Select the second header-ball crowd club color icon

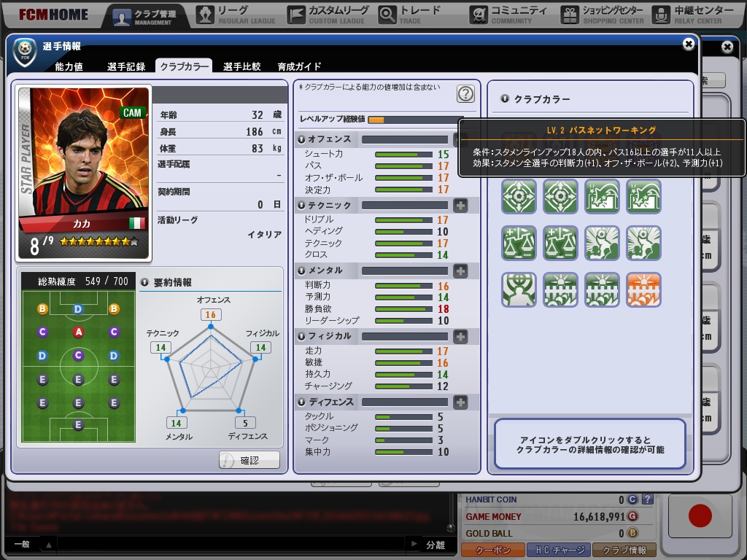click(643, 243)
